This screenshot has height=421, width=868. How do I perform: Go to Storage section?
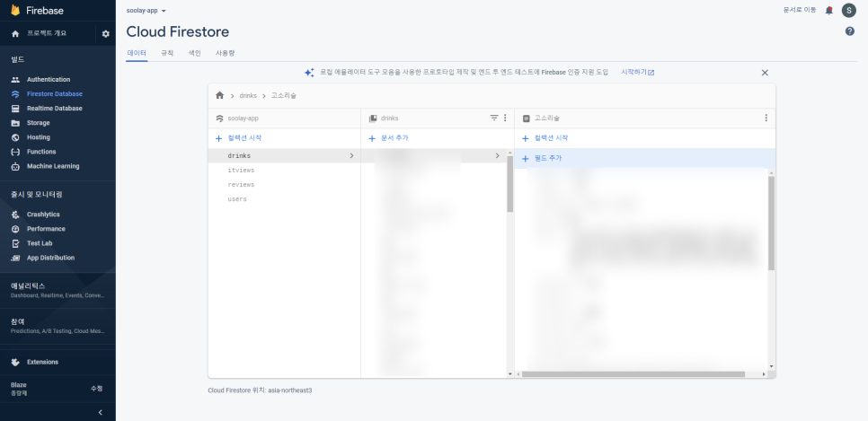point(39,123)
